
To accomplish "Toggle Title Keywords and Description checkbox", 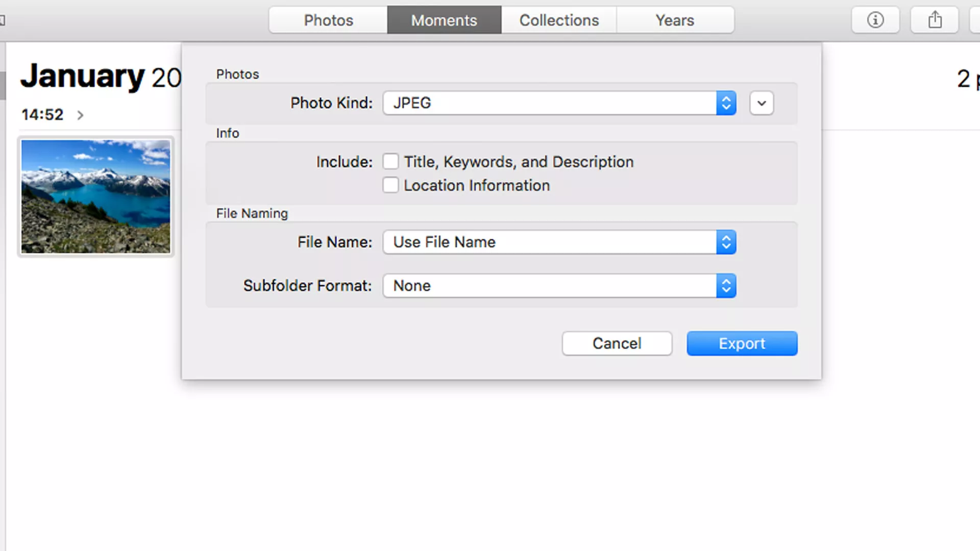I will (390, 161).
